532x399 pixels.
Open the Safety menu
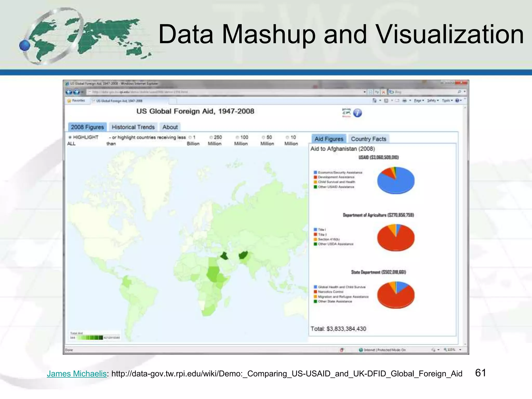click(433, 101)
